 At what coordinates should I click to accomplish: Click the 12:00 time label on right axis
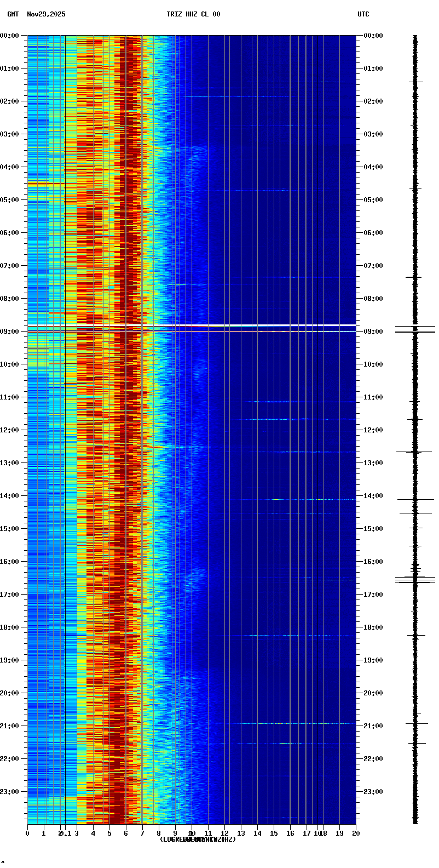[373, 430]
